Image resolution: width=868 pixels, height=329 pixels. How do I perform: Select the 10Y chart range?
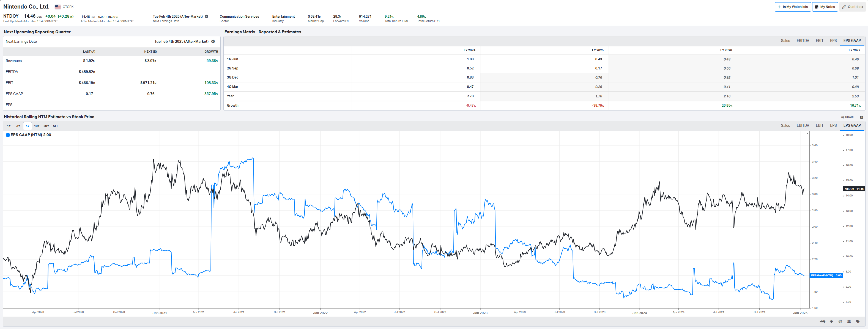(37, 126)
